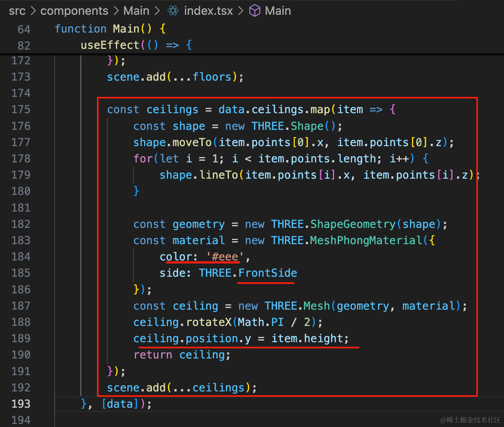Viewport: 504px width, 427px height.
Task: Expand breadcrumb chevron after index.tsx
Action: [241, 11]
